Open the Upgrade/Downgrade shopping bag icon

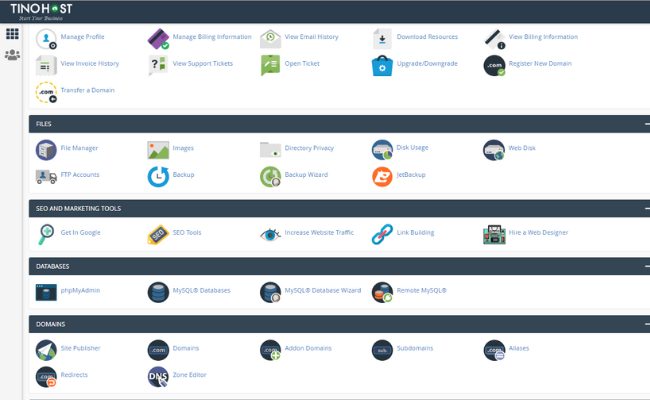point(382,65)
